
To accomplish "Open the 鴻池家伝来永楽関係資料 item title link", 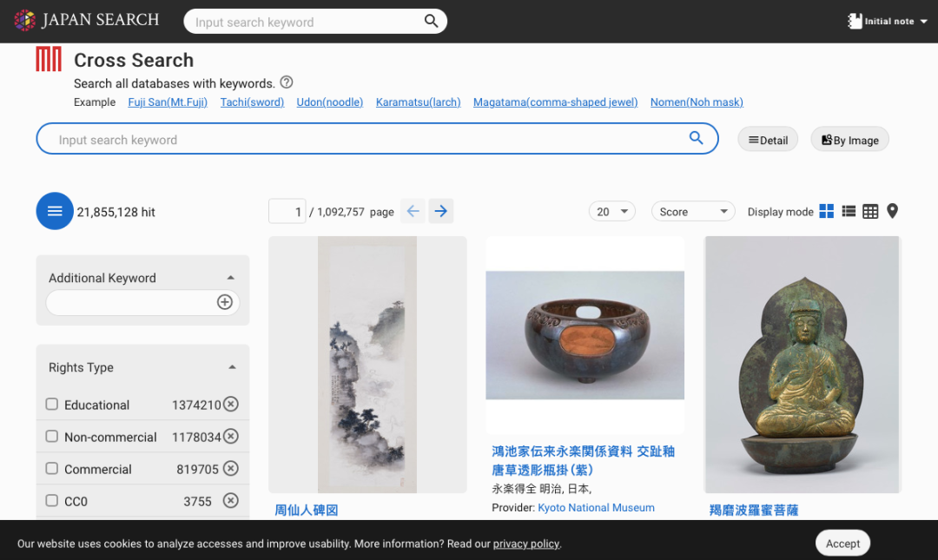I will 584,461.
